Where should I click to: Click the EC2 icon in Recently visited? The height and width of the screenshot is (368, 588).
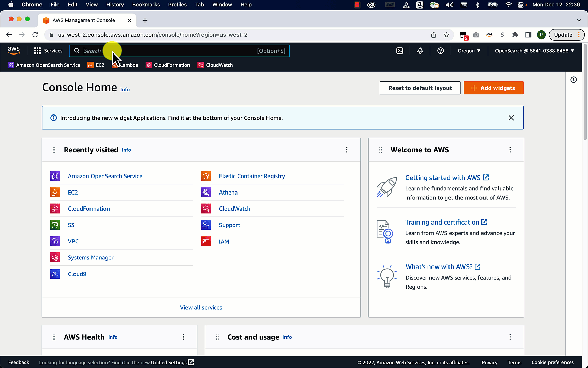55,193
